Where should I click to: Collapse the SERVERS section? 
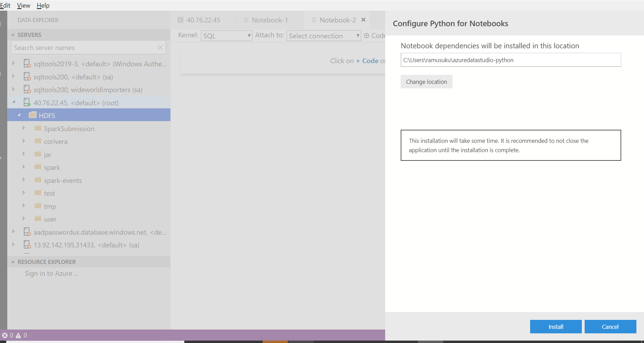tap(12, 35)
